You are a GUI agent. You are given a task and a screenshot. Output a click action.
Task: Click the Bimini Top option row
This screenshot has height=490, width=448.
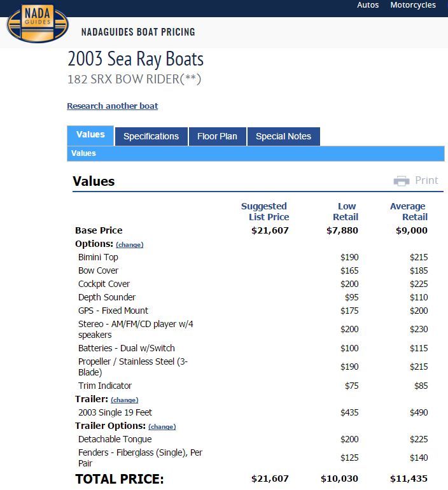pyautogui.click(x=253, y=257)
